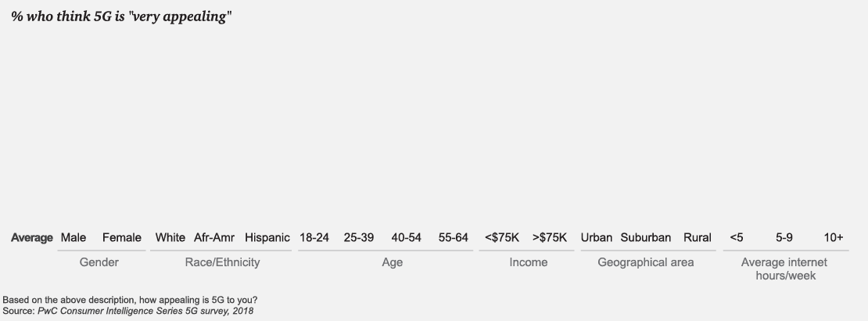Screen dimensions: 868x321
Task: Select the 18-24 age group
Action: 314,237
